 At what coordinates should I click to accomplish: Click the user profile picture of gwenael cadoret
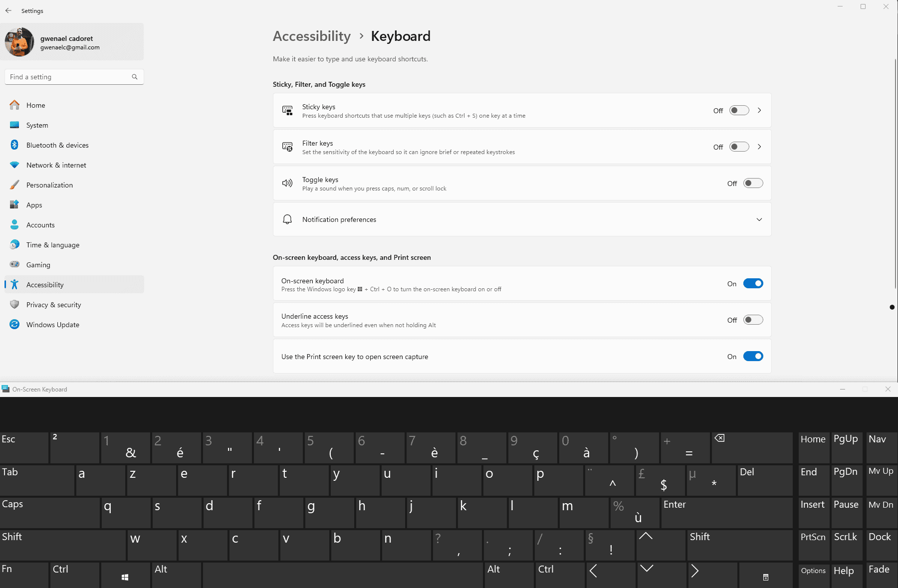tap(19, 42)
